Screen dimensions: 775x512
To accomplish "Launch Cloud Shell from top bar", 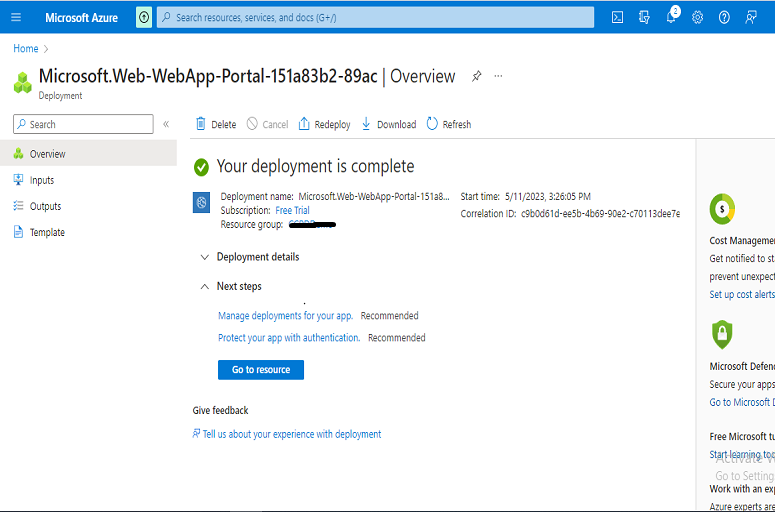I will 617,17.
